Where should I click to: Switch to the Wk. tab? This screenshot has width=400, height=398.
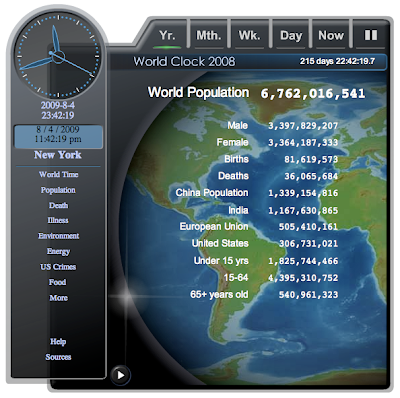pos(250,35)
